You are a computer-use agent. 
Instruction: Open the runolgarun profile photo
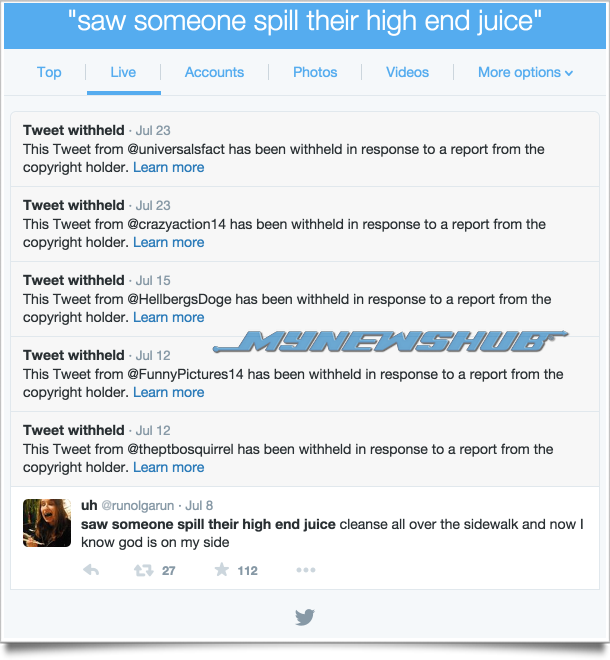tap(47, 523)
